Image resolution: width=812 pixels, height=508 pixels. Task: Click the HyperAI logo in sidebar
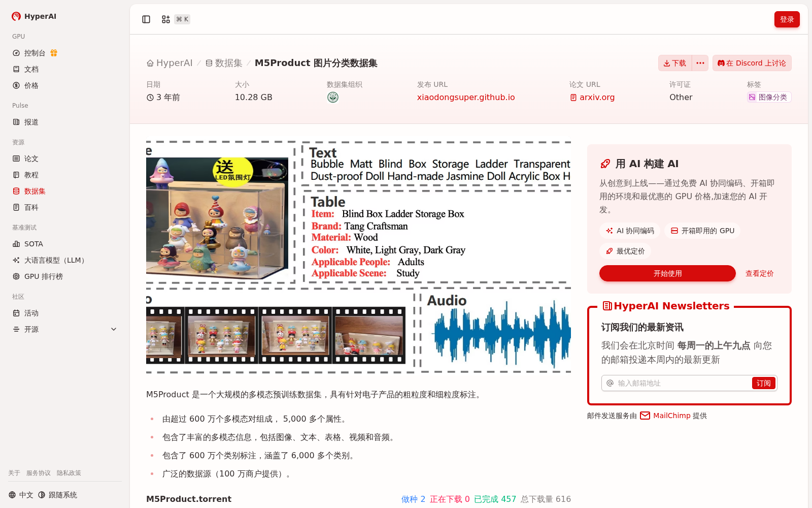pos(34,16)
